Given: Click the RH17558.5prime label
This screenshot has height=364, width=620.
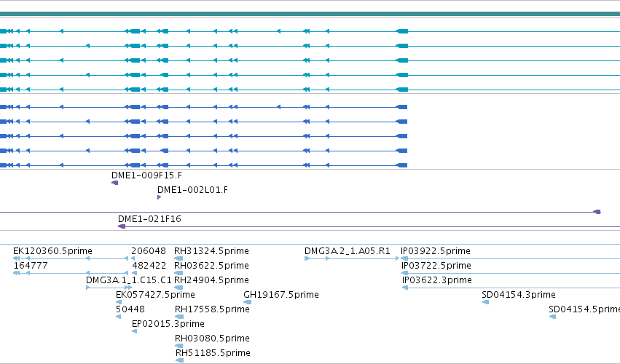Looking at the screenshot, I should tap(212, 309).
